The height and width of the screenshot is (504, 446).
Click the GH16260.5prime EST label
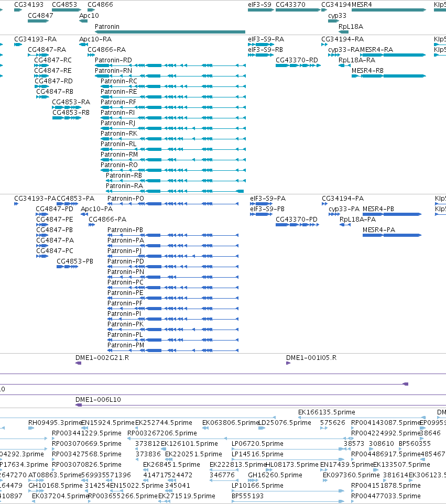[275, 475]
